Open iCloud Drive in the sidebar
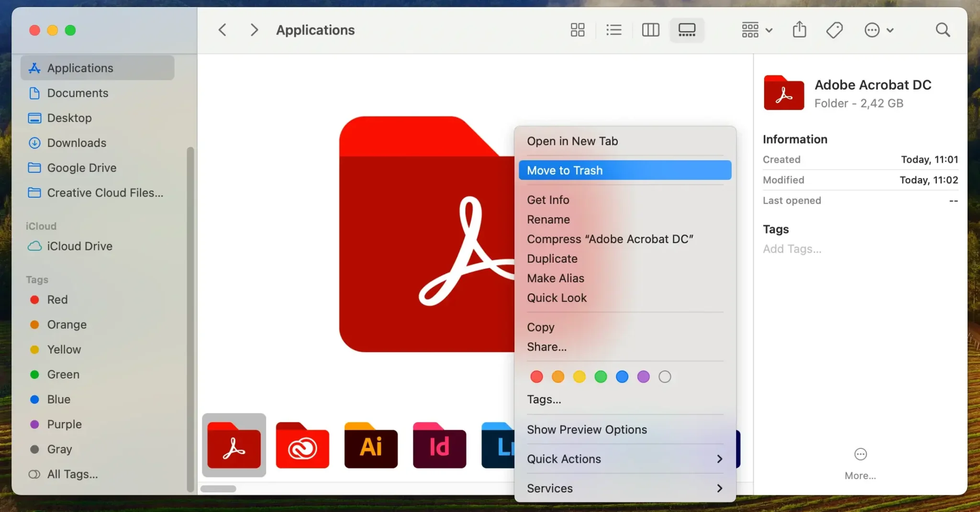Screen dimensions: 980x512 [x=98, y=246]
